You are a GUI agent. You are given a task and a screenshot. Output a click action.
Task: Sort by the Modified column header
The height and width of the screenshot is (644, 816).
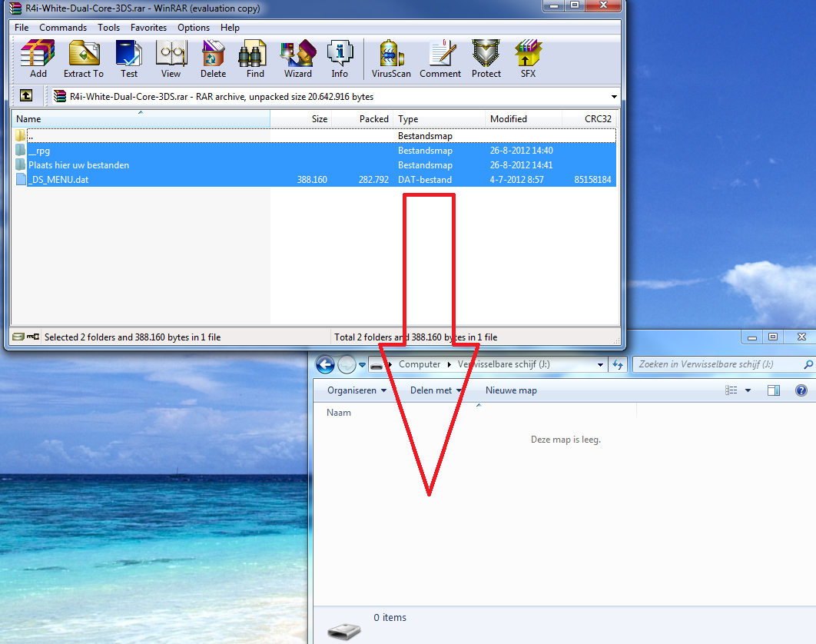coord(523,118)
